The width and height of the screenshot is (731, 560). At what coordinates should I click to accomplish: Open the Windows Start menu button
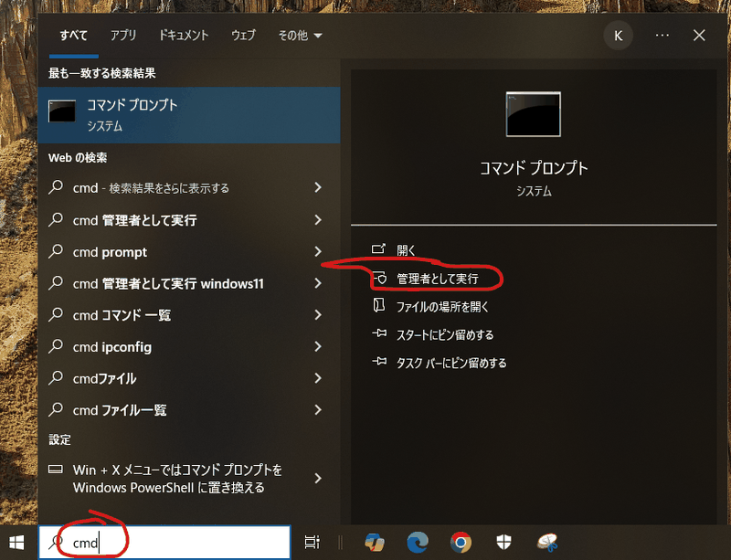16,543
